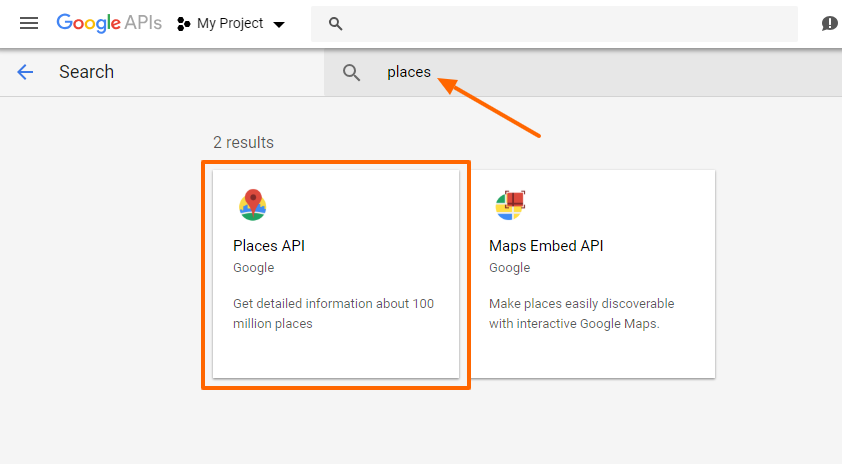Go back with the blue arrow
The image size is (842, 464).
pyautogui.click(x=25, y=72)
